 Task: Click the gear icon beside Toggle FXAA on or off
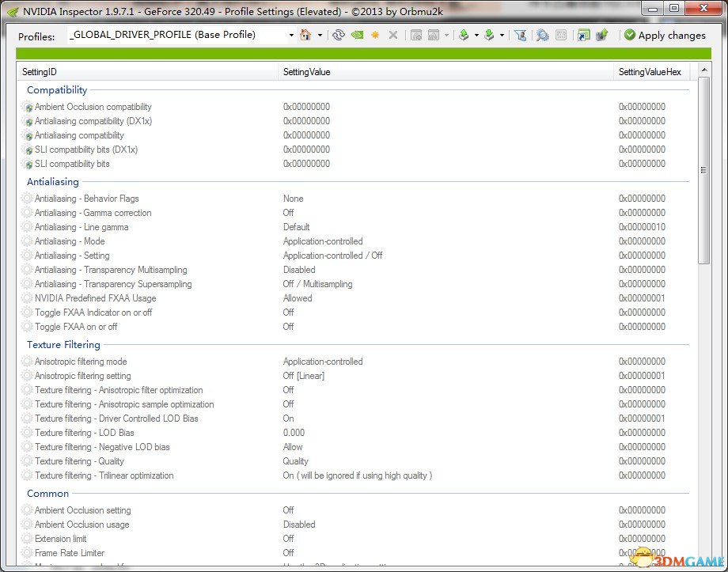coord(28,327)
